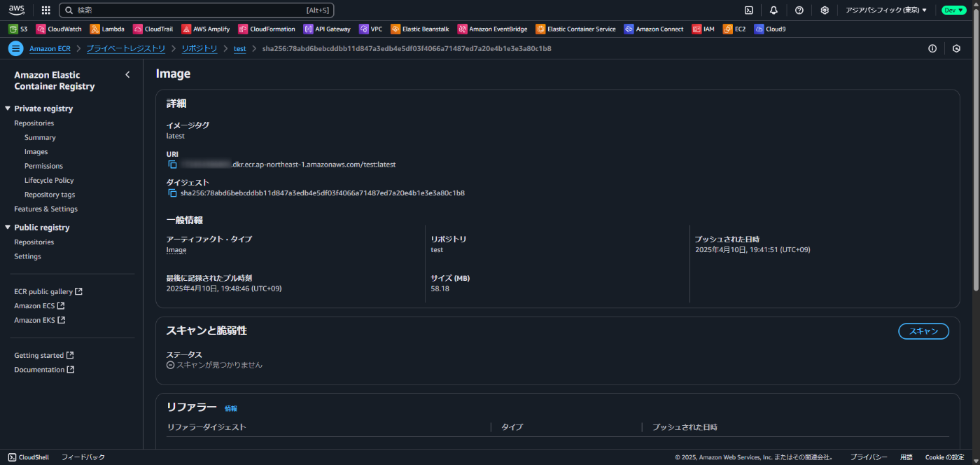Open the Cloud9 shortcut
This screenshot has height=465, width=980.
pos(770,29)
